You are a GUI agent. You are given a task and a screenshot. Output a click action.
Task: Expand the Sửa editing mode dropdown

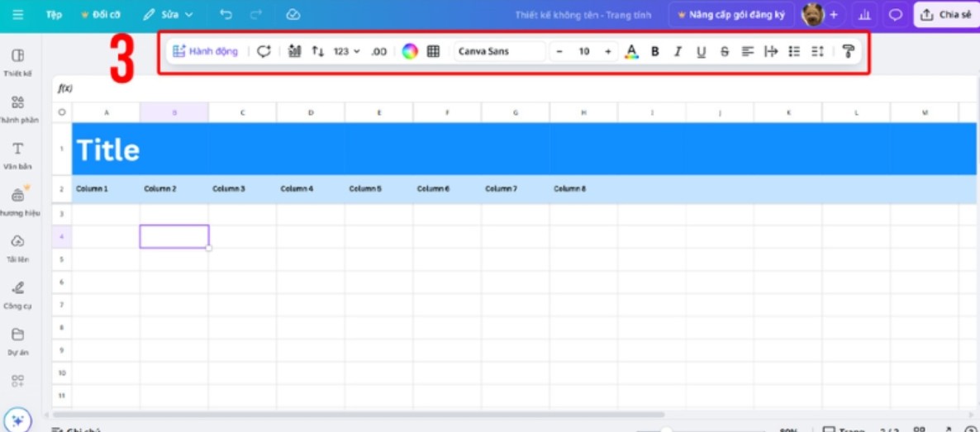coord(168,15)
